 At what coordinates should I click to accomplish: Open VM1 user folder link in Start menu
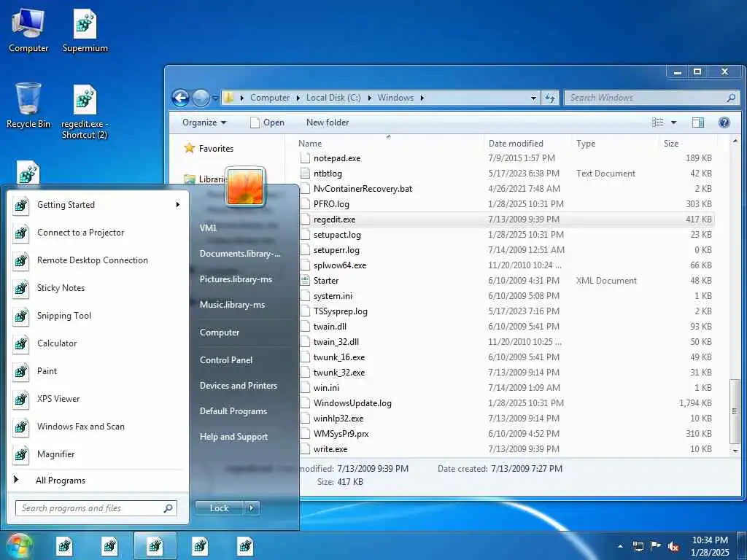click(x=208, y=228)
